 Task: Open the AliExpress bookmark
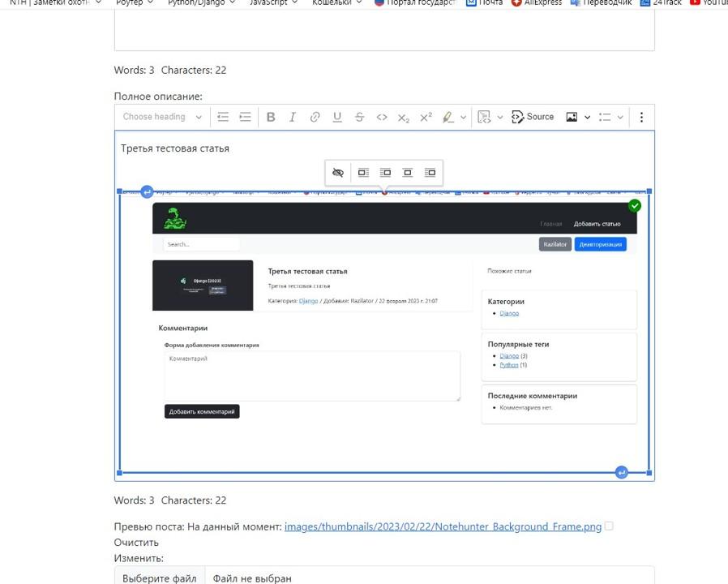click(x=536, y=2)
